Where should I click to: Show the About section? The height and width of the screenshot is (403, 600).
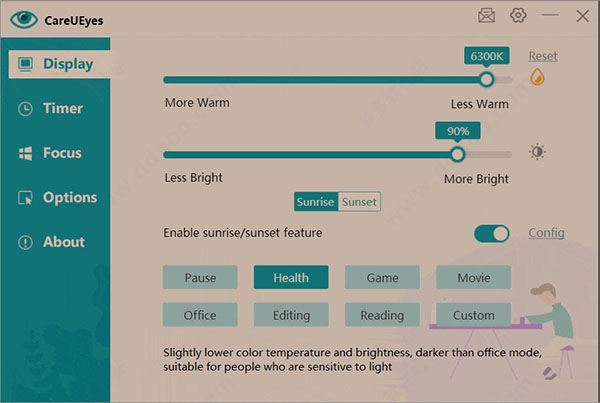(55, 242)
